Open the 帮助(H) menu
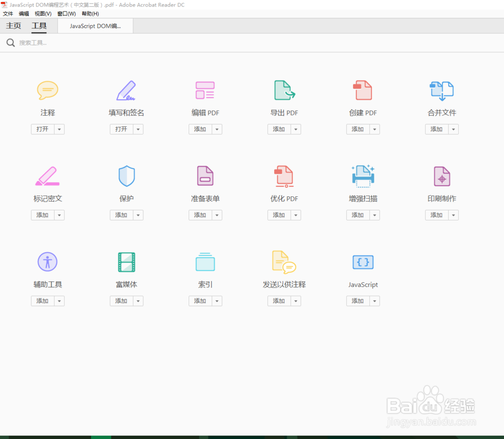The image size is (504, 439). coord(90,14)
